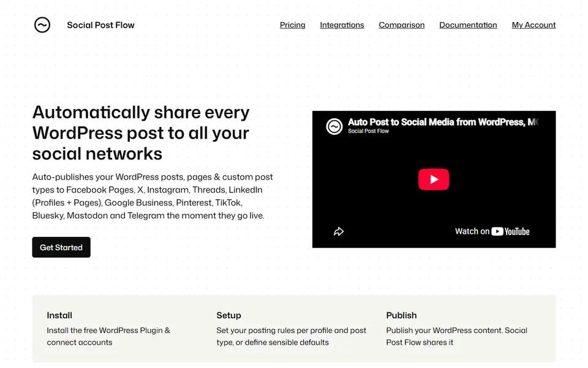Click the channel avatar in the video
The height and width of the screenshot is (368, 588).
[x=334, y=126]
